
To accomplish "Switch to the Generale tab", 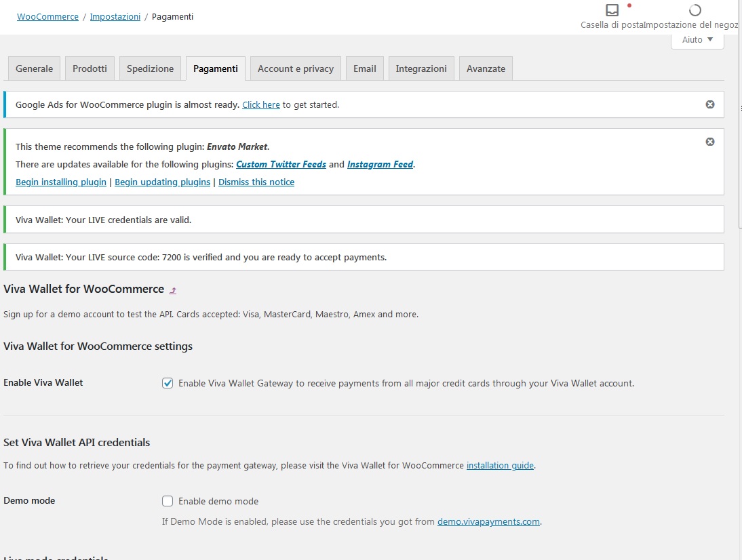I will [33, 68].
